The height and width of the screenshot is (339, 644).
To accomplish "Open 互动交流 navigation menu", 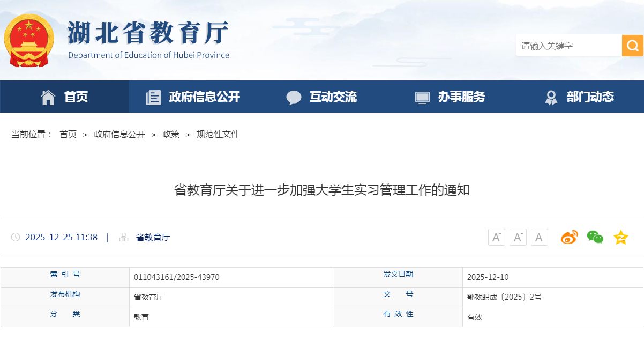I will (x=333, y=97).
